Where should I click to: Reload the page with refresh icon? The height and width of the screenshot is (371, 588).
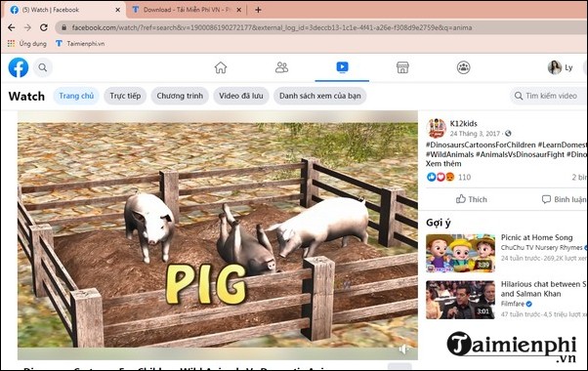pyautogui.click(x=44, y=27)
